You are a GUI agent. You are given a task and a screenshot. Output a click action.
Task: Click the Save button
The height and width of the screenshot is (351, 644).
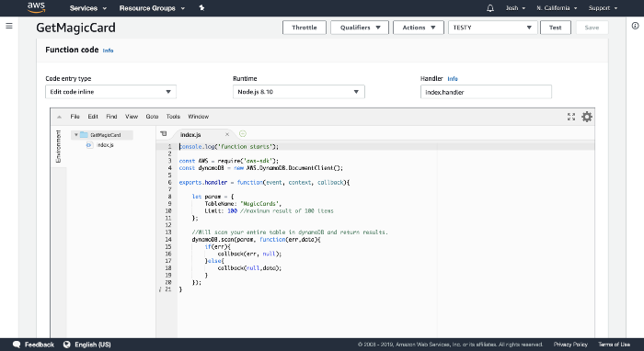[x=592, y=28]
